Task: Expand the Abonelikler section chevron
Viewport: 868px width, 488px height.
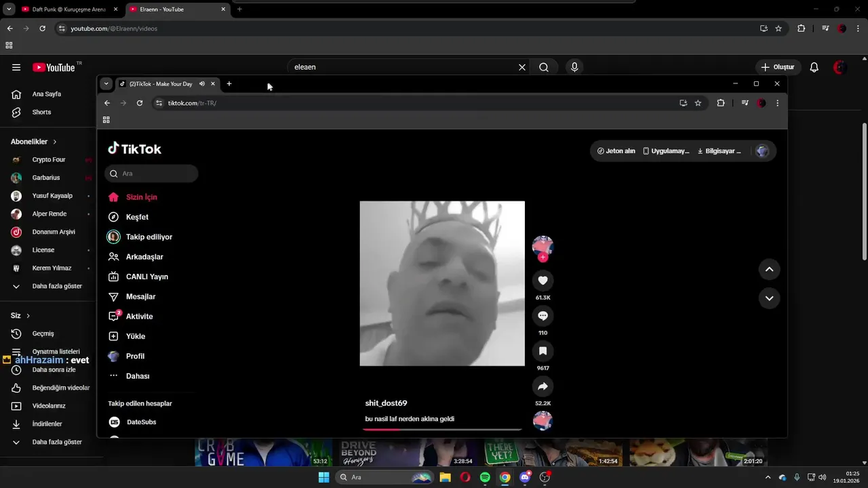Action: pyautogui.click(x=55, y=142)
